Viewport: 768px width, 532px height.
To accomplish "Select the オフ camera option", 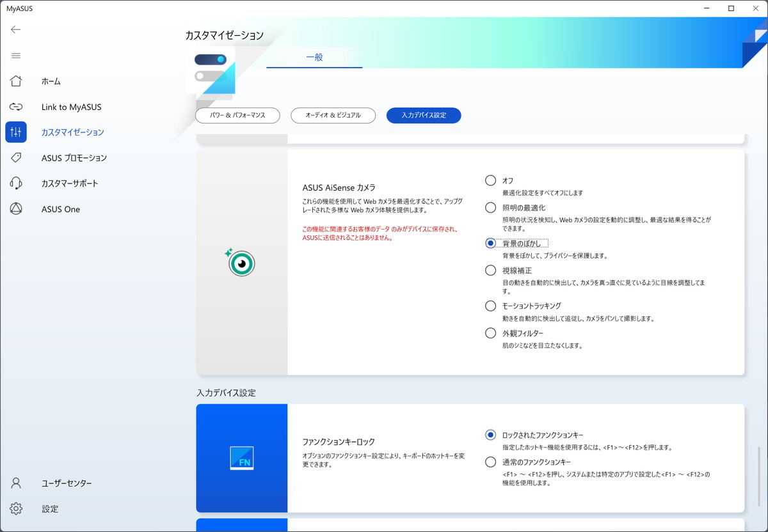I will [x=490, y=180].
